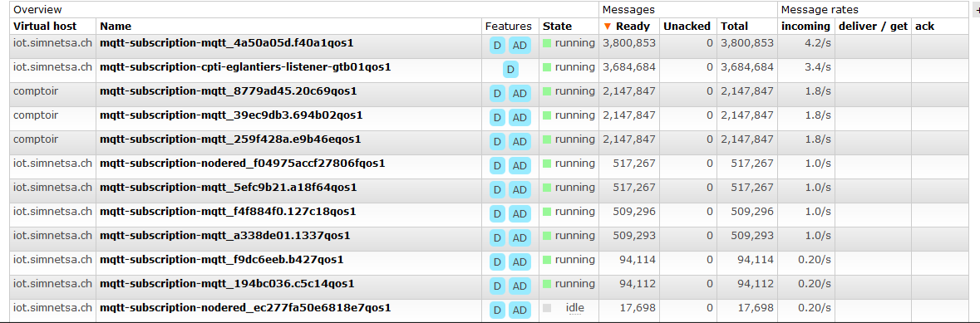Viewport: 980px width, 323px height.
Task: Click the D badge for mqtt_259f428a.e9b46eqos1 queue
Action: pyautogui.click(x=498, y=142)
